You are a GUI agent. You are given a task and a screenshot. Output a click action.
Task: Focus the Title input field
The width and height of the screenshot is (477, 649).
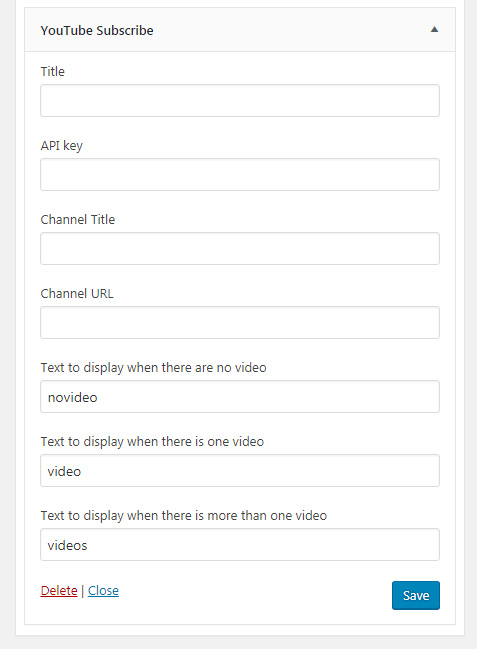(240, 101)
